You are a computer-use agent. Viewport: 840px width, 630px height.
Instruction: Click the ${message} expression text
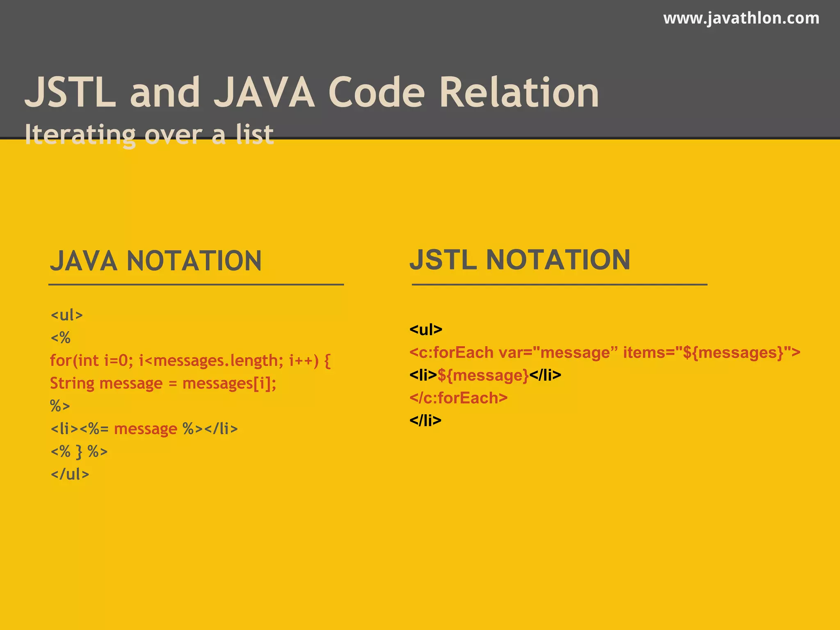[483, 375]
